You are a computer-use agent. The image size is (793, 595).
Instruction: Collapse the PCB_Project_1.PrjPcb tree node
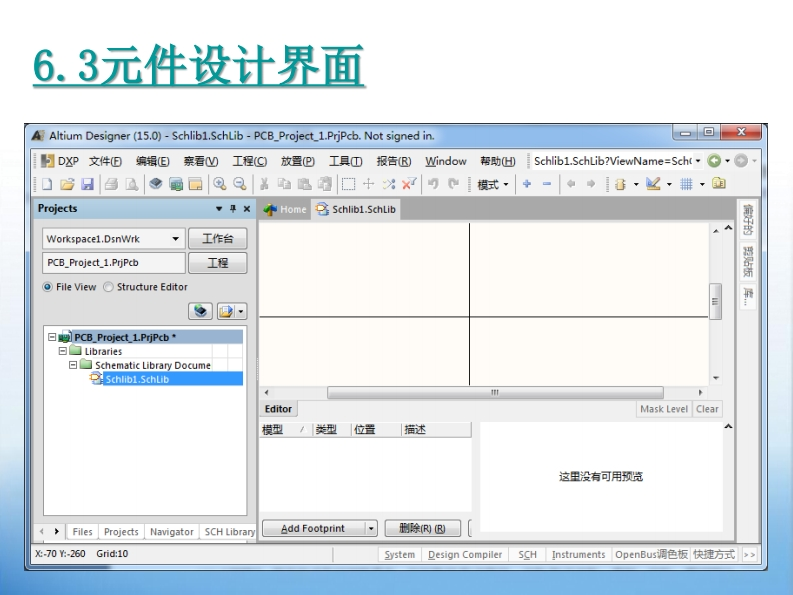[x=52, y=338]
